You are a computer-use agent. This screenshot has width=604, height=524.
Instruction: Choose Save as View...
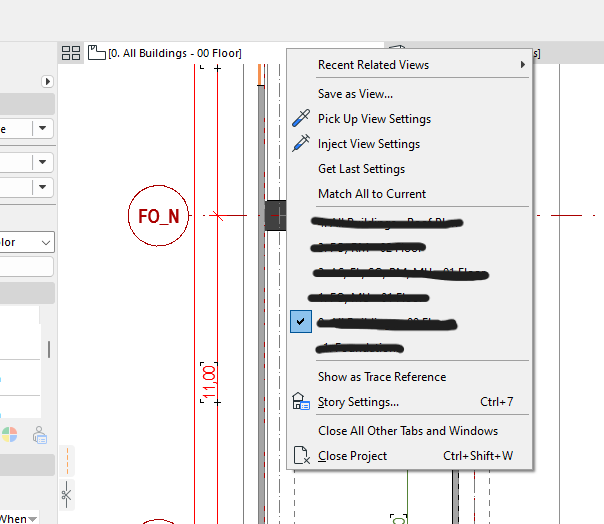(x=355, y=94)
